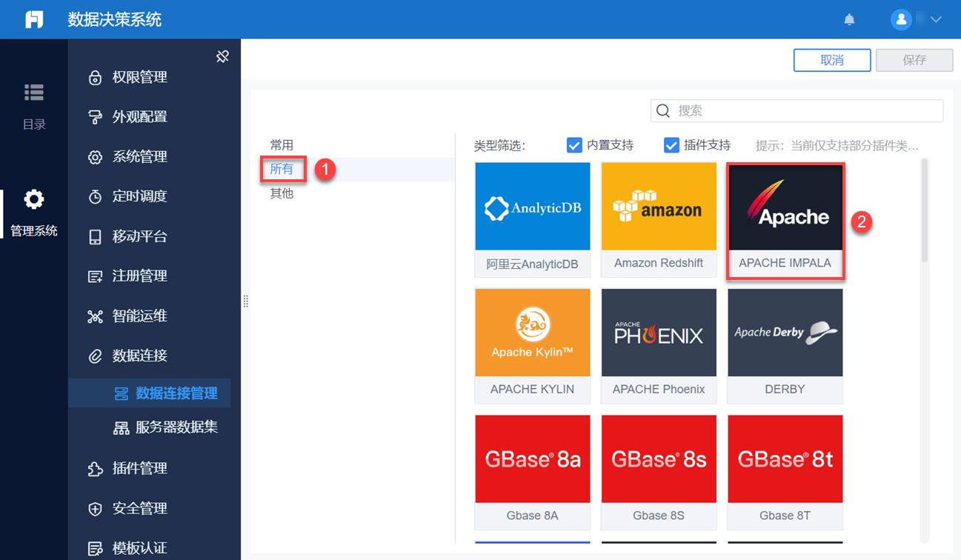Focus the 搜索 search field
This screenshot has height=560, width=961.
[x=797, y=110]
